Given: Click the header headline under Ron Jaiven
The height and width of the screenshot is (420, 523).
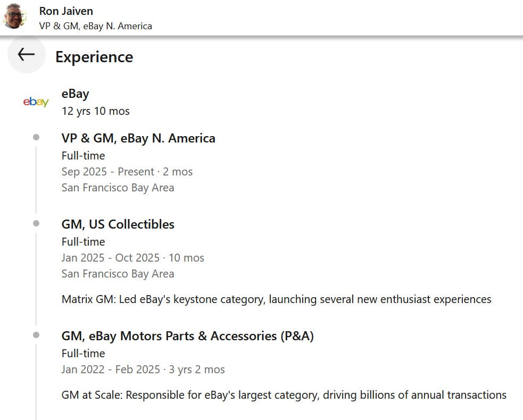Looking at the screenshot, I should pos(95,26).
